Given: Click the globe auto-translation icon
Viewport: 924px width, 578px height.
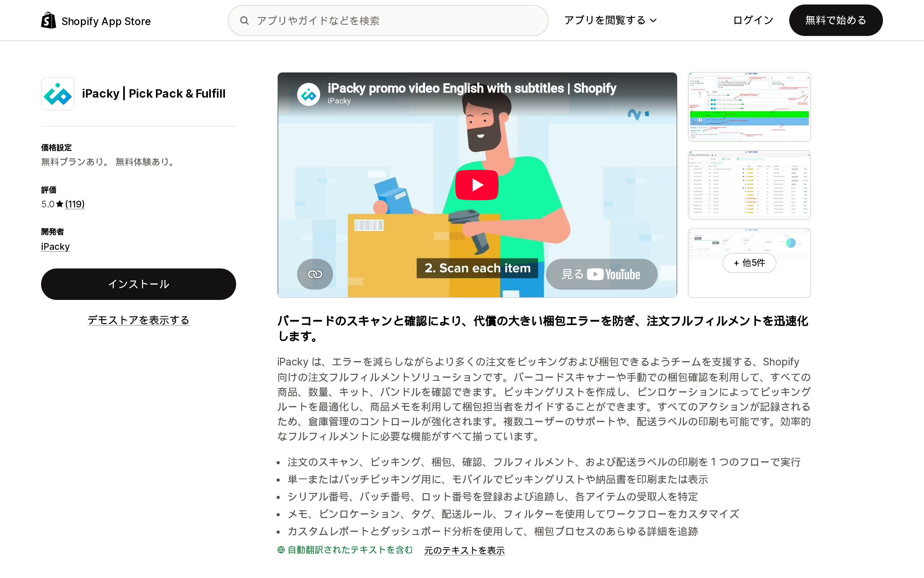Looking at the screenshot, I should (281, 550).
